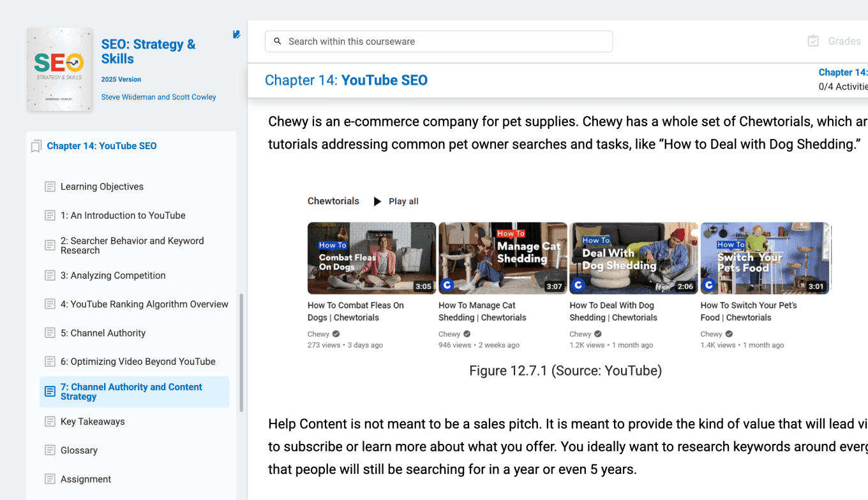Open 6: Optimizing Video Beyond YouTube
This screenshot has height=500, width=868.
coord(138,362)
